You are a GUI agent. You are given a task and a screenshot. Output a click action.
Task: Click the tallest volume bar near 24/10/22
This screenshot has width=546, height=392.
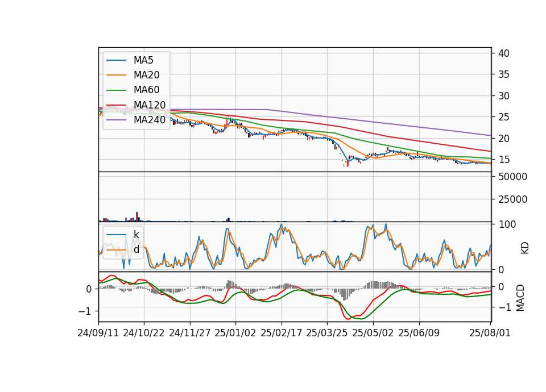[x=137, y=216]
